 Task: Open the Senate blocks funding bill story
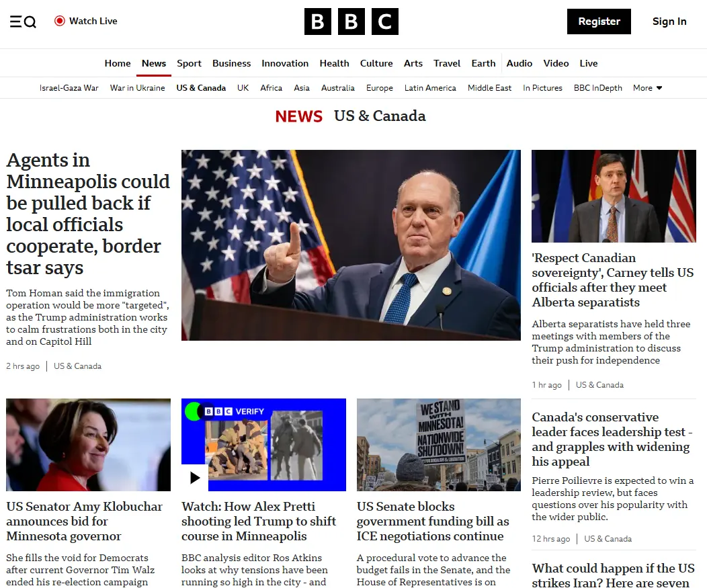[x=433, y=521]
